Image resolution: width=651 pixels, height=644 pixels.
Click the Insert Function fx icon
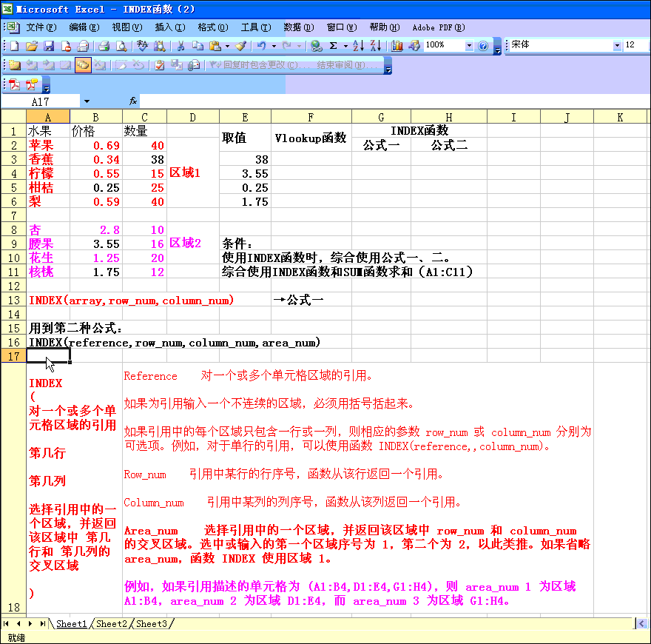point(133,101)
